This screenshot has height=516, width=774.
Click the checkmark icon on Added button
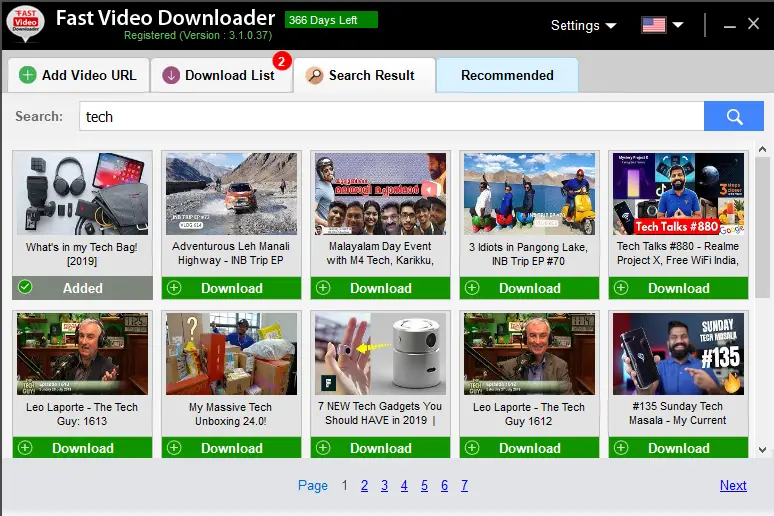pyautogui.click(x=25, y=287)
